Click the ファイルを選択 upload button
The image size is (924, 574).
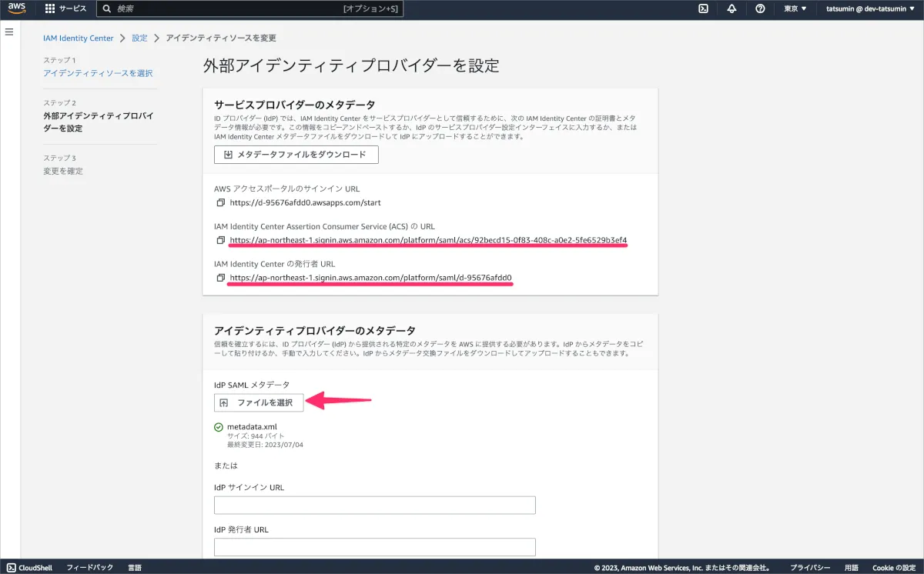pos(259,402)
